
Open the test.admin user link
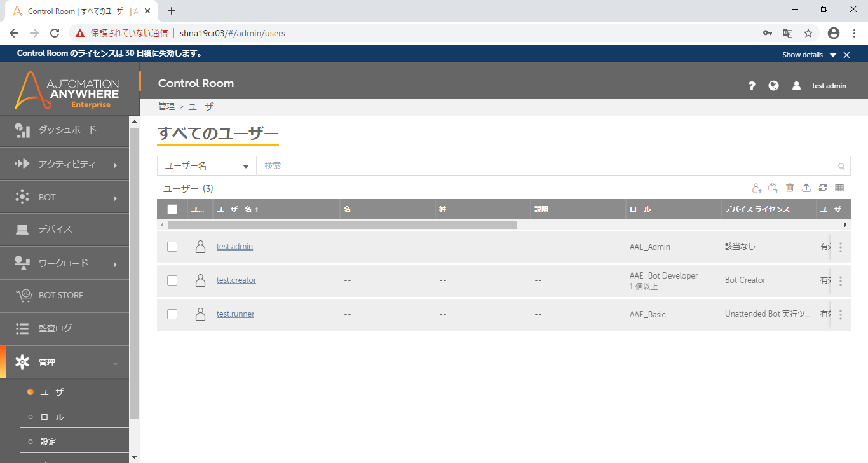point(234,246)
